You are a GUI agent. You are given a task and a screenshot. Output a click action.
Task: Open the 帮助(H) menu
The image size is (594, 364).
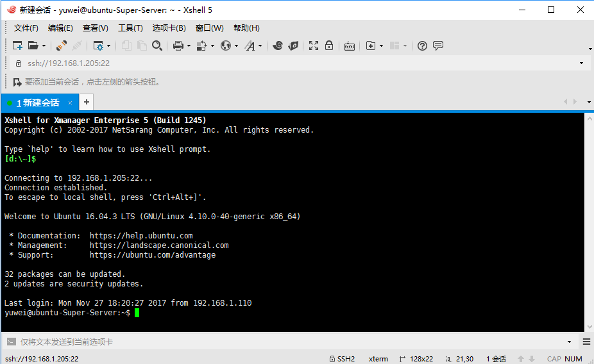[x=246, y=28]
